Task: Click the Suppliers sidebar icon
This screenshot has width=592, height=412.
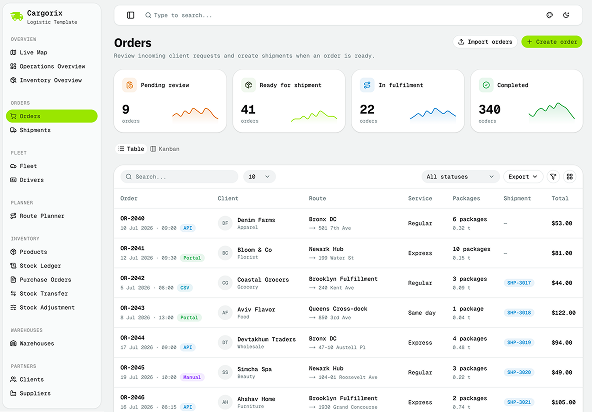Action: pyautogui.click(x=13, y=393)
